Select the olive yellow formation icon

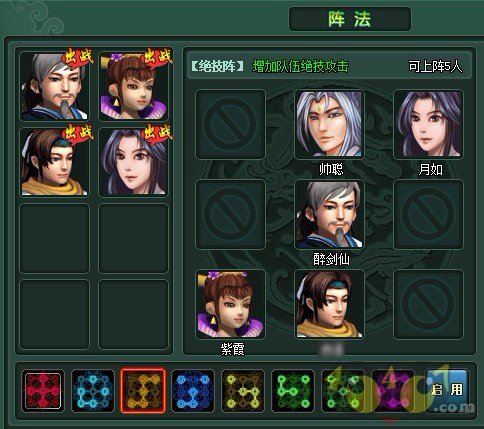tap(243, 391)
